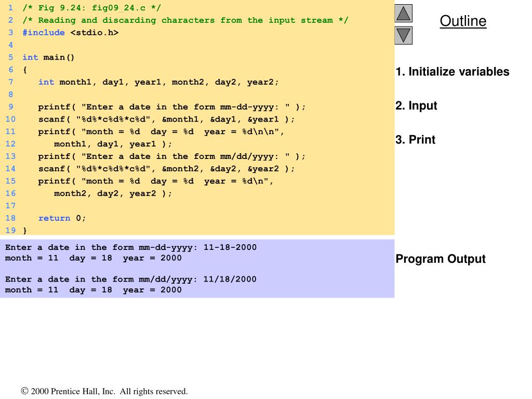
Task: Click output line with 11-18-2000
Action: (131, 247)
